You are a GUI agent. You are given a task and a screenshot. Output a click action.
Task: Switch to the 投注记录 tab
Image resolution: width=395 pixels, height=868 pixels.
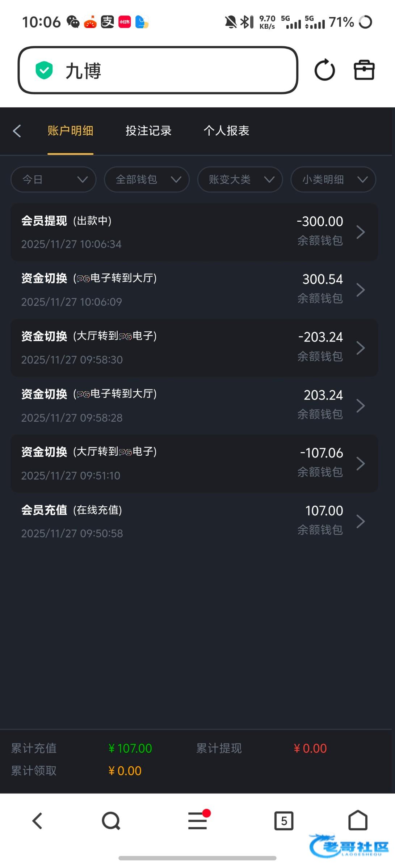pyautogui.click(x=148, y=131)
